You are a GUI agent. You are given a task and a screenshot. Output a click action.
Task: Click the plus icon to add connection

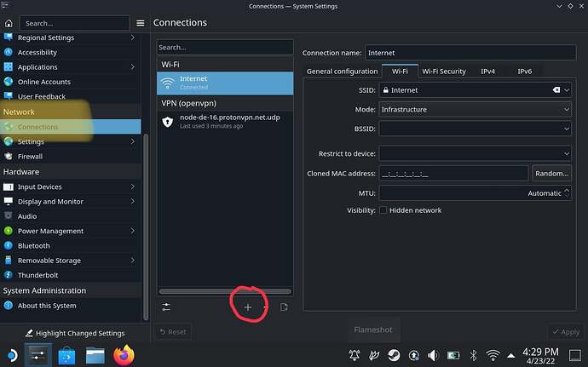tap(248, 307)
